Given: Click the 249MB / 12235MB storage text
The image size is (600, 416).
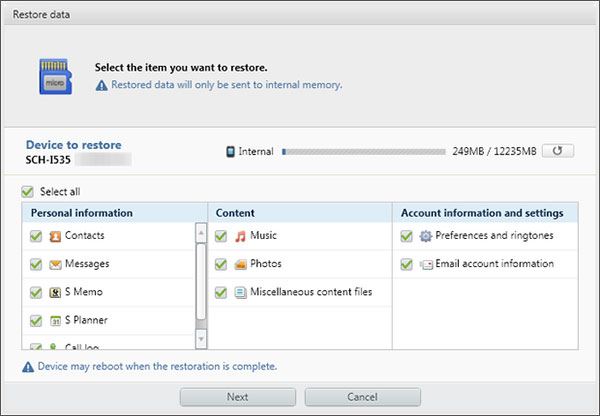Looking at the screenshot, I should click(x=494, y=151).
